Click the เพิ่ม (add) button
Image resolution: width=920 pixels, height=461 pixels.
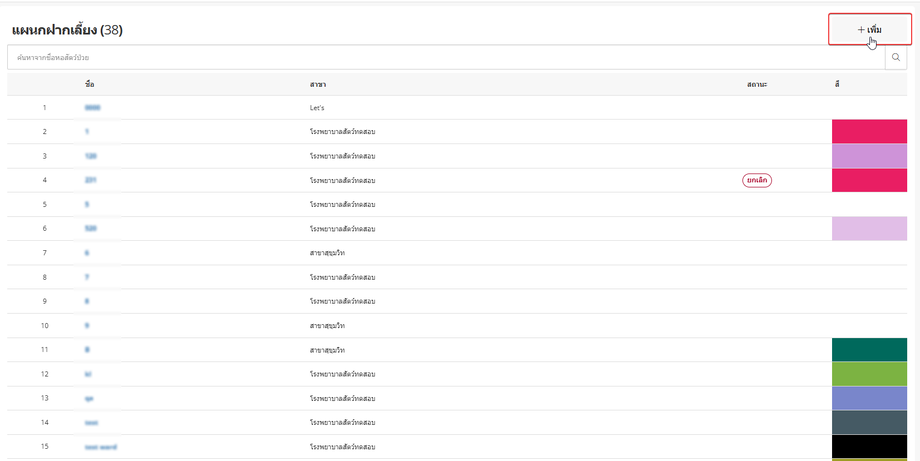coord(869,30)
